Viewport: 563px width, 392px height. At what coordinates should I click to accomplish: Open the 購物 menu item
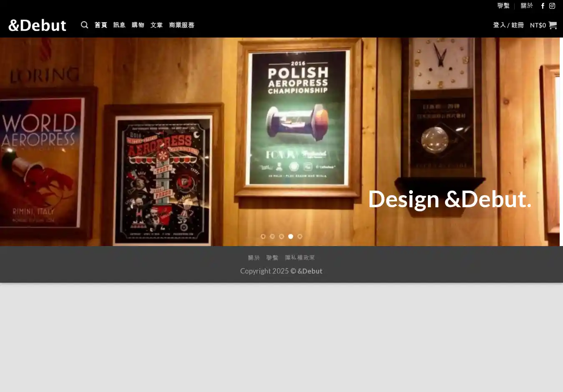pyautogui.click(x=138, y=25)
